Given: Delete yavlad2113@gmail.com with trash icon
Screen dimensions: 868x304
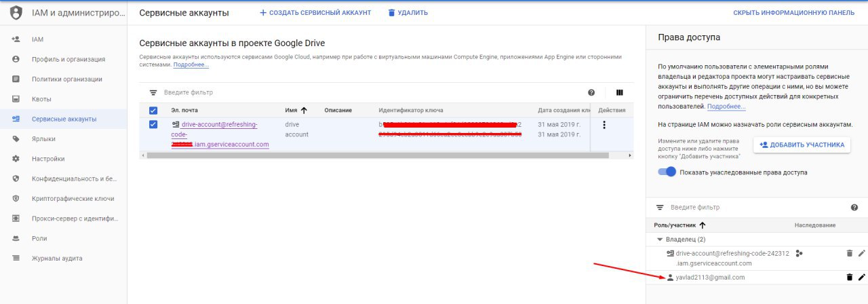Looking at the screenshot, I should pyautogui.click(x=849, y=277).
